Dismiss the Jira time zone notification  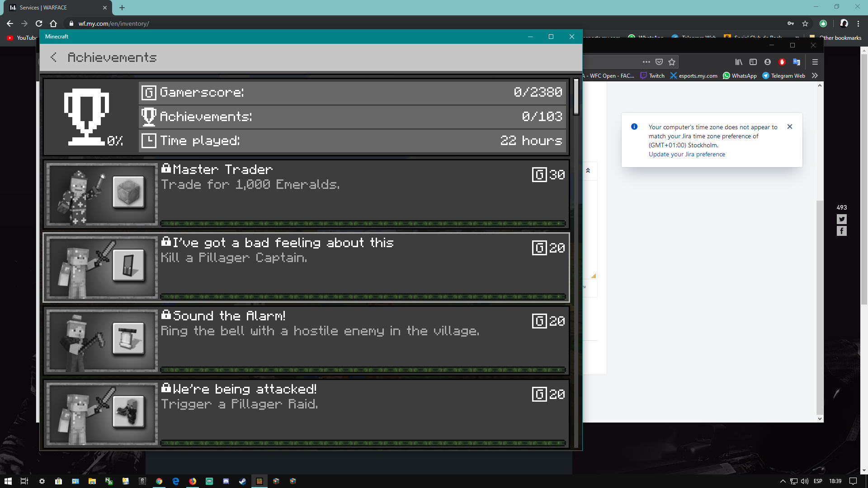coord(790,127)
